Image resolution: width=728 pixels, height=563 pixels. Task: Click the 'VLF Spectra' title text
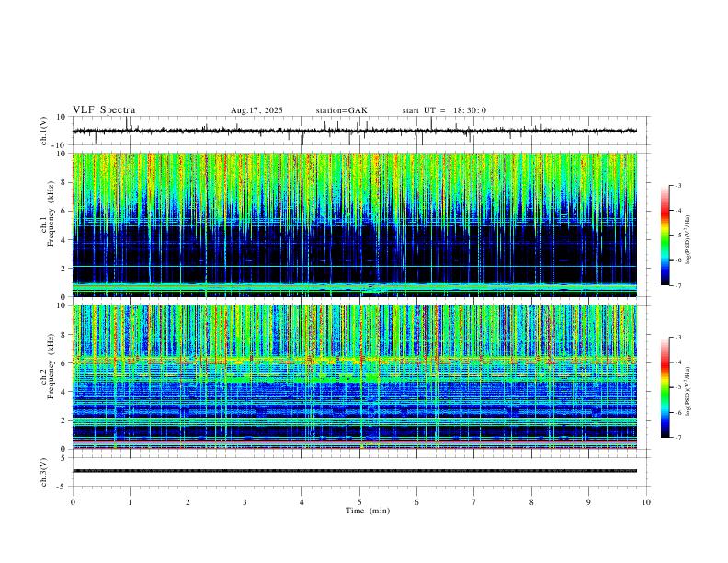(x=104, y=110)
